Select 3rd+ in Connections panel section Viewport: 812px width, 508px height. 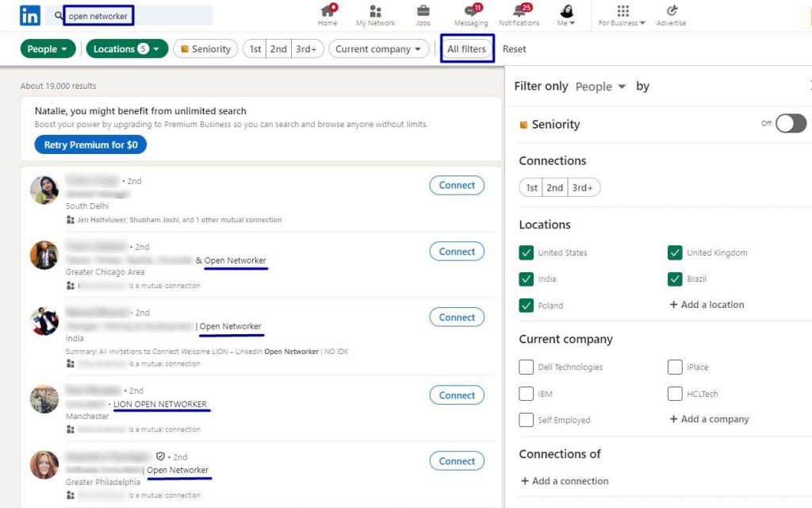583,187
